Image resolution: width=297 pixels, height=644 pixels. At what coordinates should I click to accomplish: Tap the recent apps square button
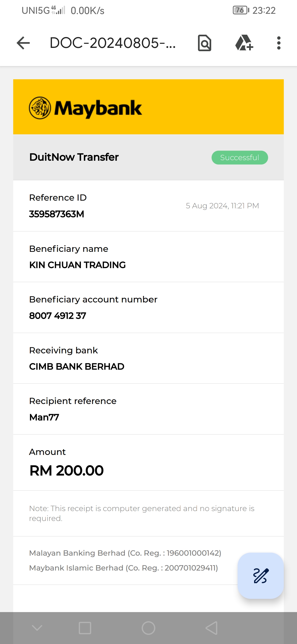click(x=85, y=628)
